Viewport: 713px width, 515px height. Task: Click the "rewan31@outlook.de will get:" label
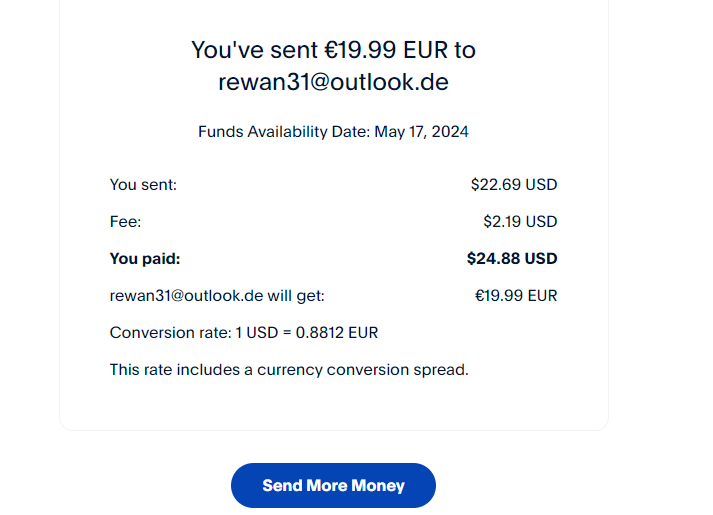[217, 295]
